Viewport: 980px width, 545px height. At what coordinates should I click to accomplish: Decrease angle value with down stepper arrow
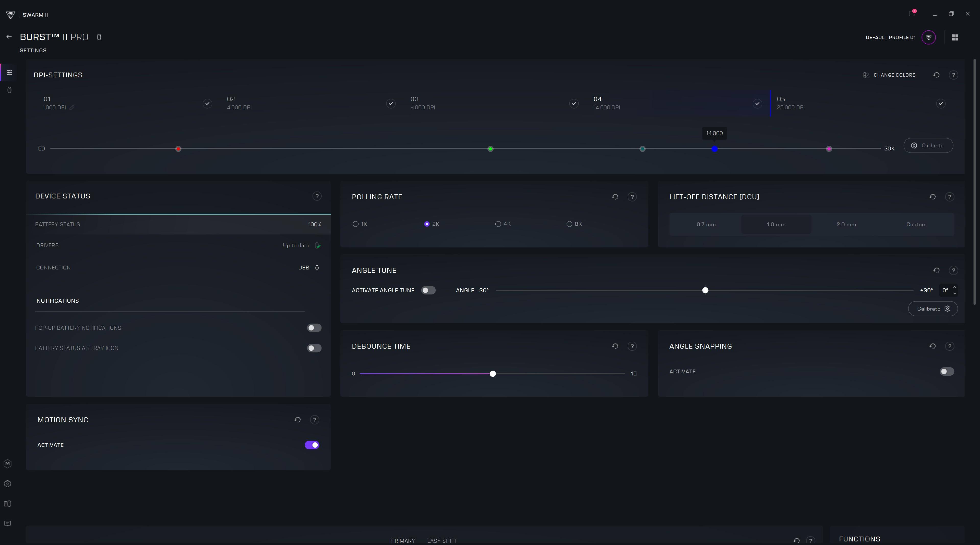[x=954, y=293]
